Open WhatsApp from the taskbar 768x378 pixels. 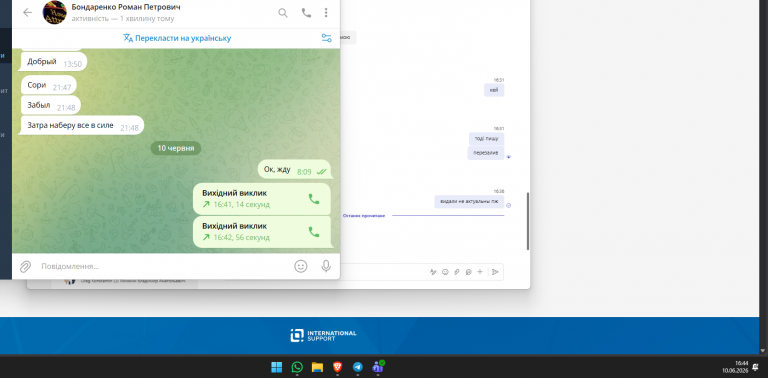pyautogui.click(x=297, y=367)
